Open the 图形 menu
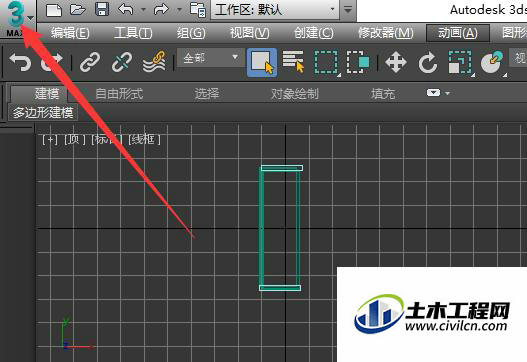Screen dimensions: 527x362 tap(514, 33)
